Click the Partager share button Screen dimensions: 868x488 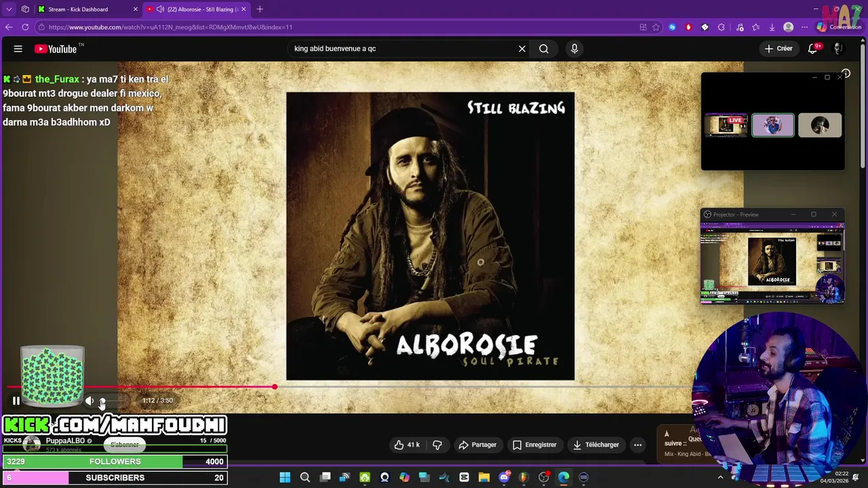pyautogui.click(x=477, y=445)
